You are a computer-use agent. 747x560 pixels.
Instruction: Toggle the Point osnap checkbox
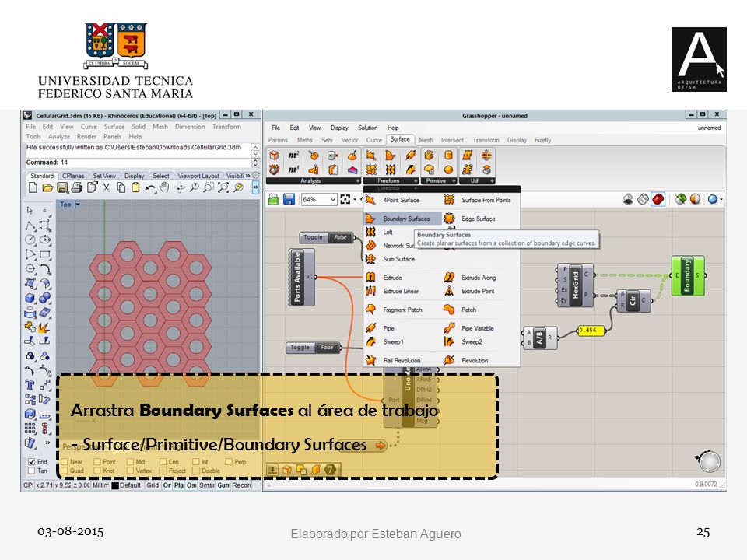point(97,461)
